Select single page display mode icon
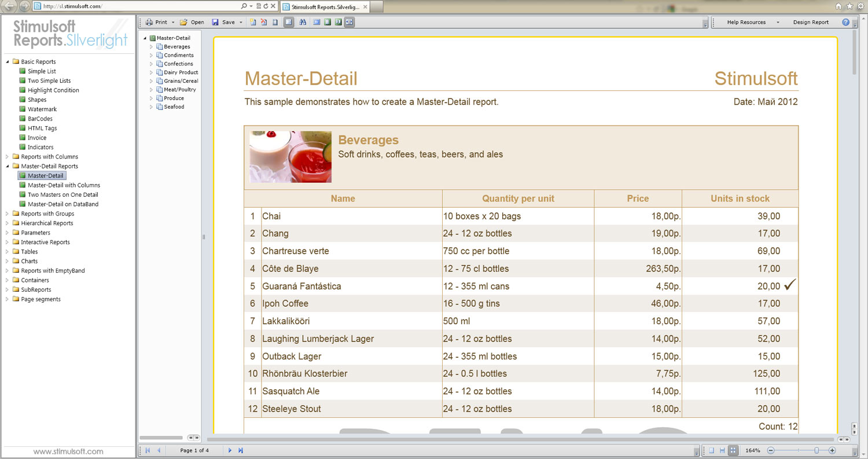The width and height of the screenshot is (868, 459). pyautogui.click(x=712, y=450)
